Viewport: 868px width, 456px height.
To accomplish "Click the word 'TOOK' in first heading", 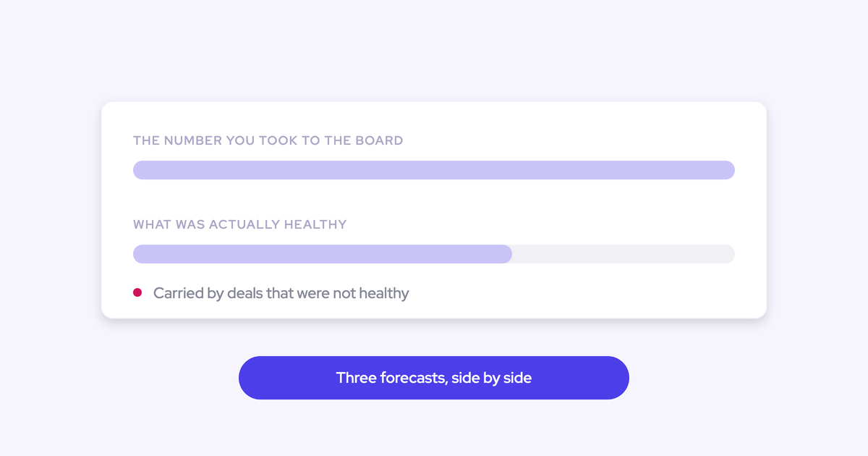I will (278, 140).
